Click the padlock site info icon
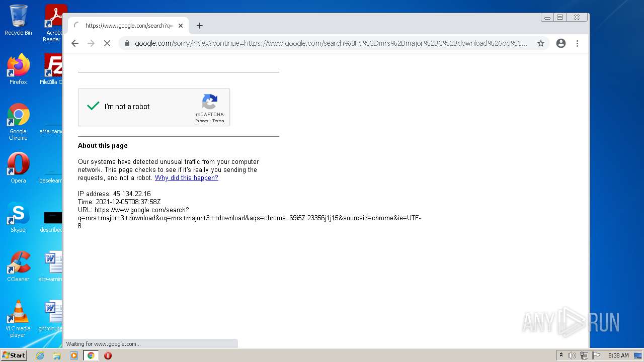Viewport: 644px width, 362px height. (127, 43)
